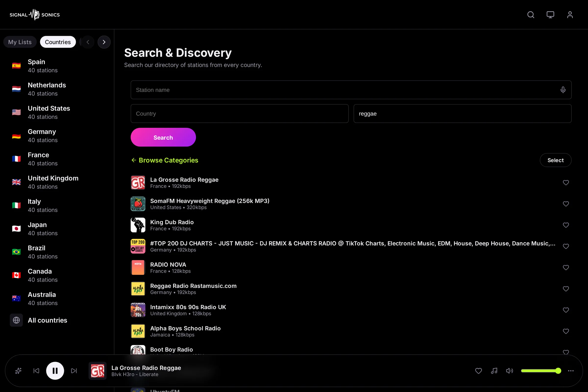
Task: Click the globe icon for All countries
Action: 16,320
